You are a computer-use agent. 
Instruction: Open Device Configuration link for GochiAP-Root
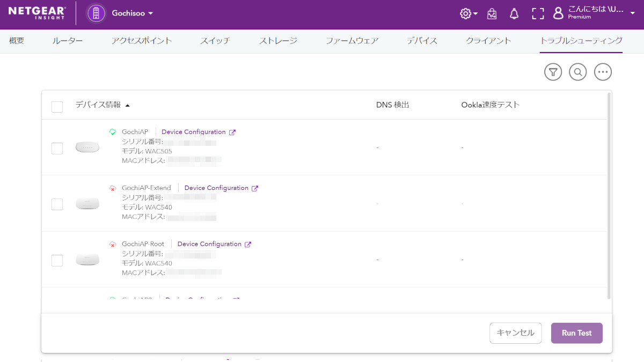(209, 244)
